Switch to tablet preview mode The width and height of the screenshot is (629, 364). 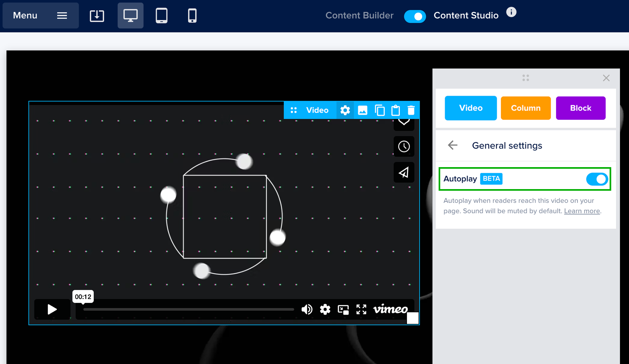162,16
